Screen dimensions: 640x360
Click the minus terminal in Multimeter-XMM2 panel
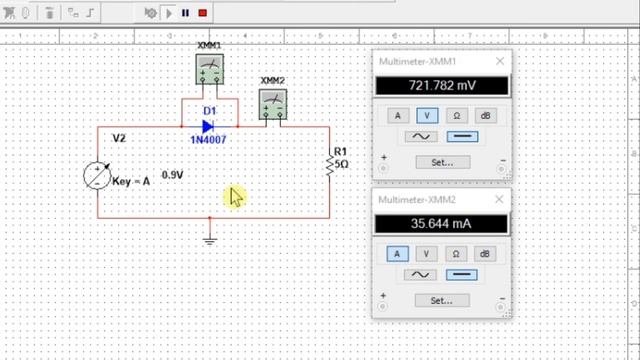coord(500,307)
